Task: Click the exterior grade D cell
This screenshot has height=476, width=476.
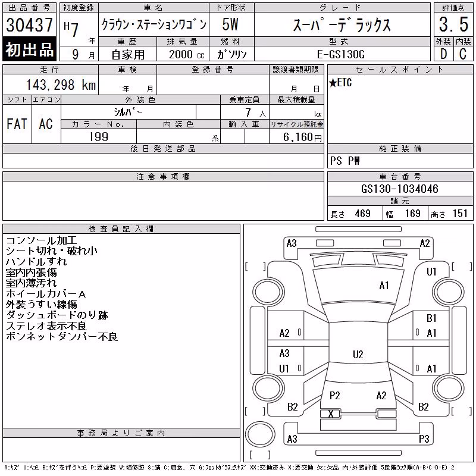Action: click(443, 54)
